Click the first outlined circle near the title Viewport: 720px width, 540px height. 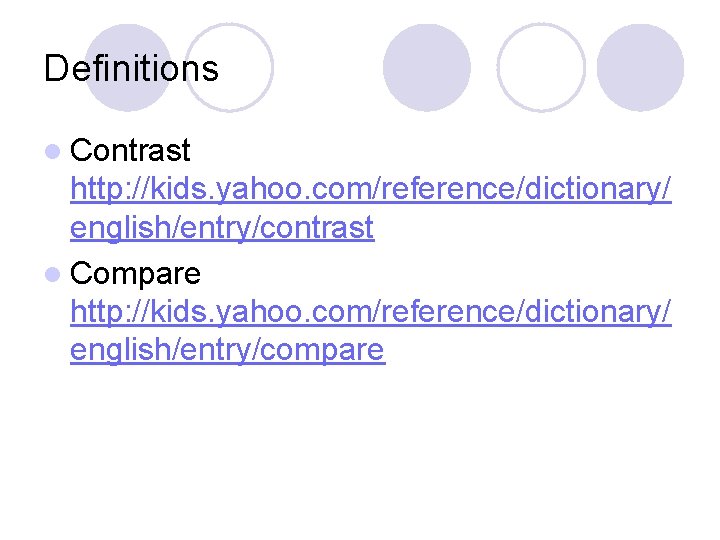230,67
